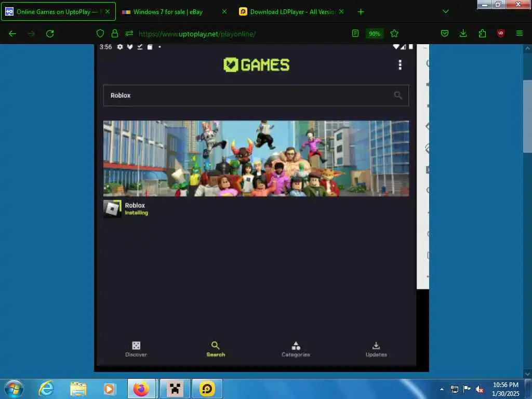
Task: Launch Internet Explorer from the taskbar
Action: [x=46, y=389]
